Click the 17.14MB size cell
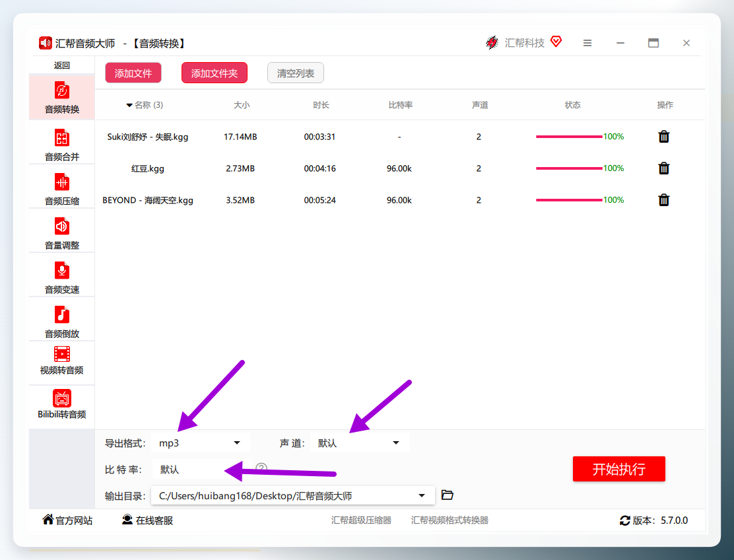 [240, 137]
